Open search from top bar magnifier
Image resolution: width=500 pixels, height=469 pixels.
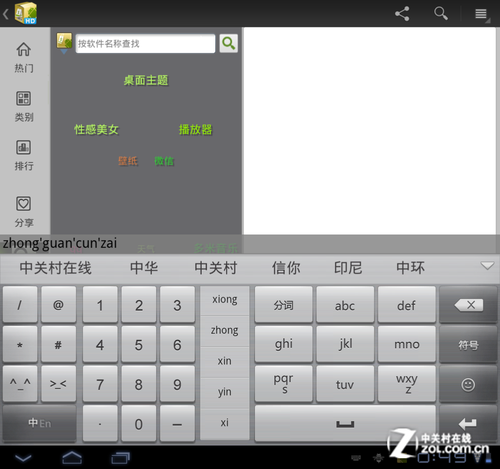point(441,14)
